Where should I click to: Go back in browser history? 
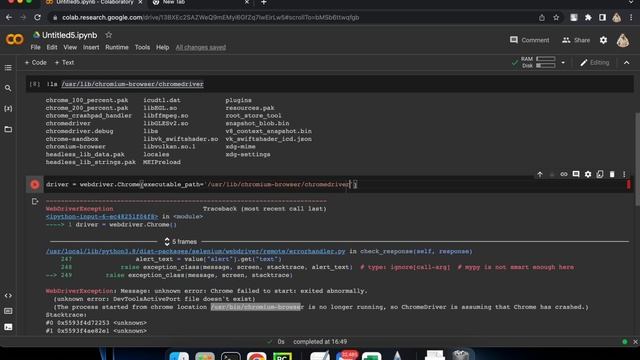pyautogui.click(x=9, y=18)
